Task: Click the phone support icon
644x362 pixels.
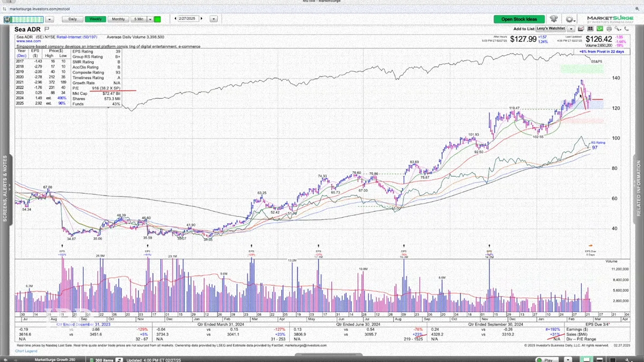Action: (627, 29)
